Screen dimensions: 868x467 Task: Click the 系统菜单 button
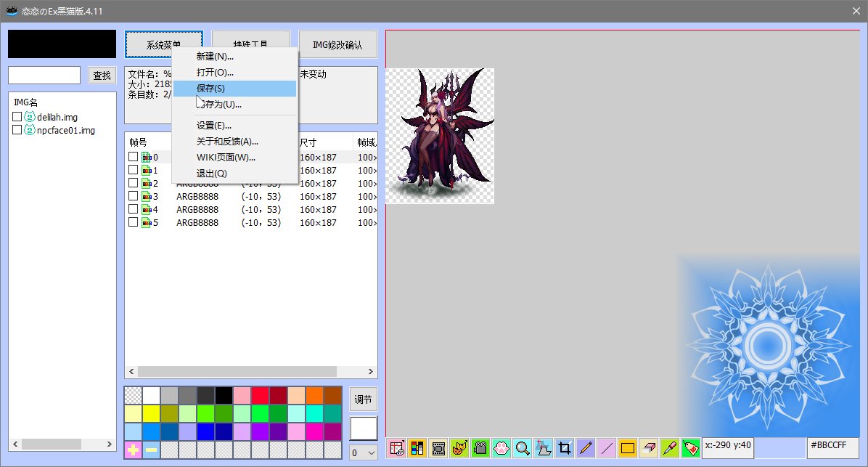[x=164, y=44]
